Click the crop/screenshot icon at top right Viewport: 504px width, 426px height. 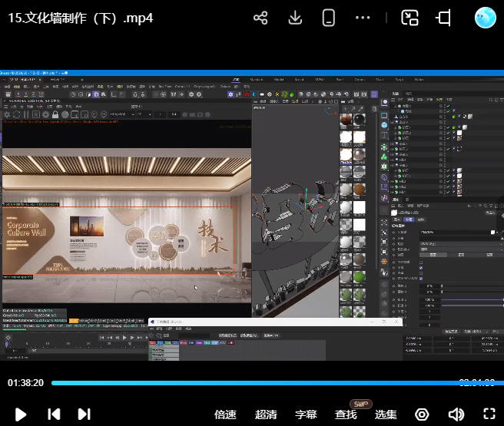click(444, 18)
